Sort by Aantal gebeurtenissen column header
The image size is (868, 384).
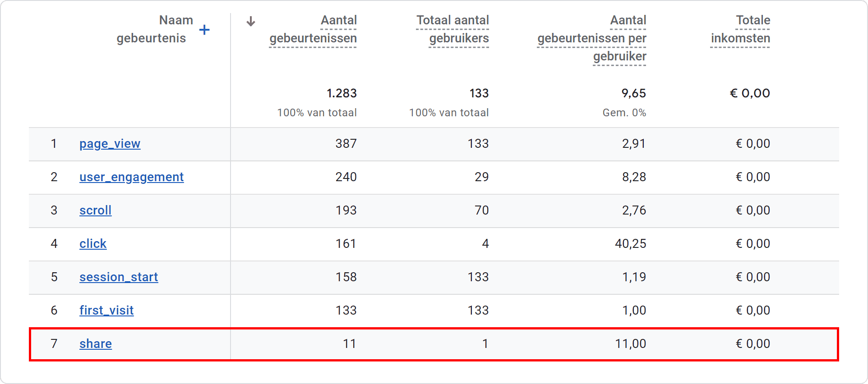click(313, 29)
